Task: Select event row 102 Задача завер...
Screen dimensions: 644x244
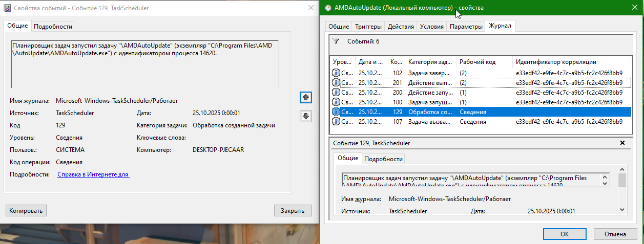Action: (x=481, y=73)
